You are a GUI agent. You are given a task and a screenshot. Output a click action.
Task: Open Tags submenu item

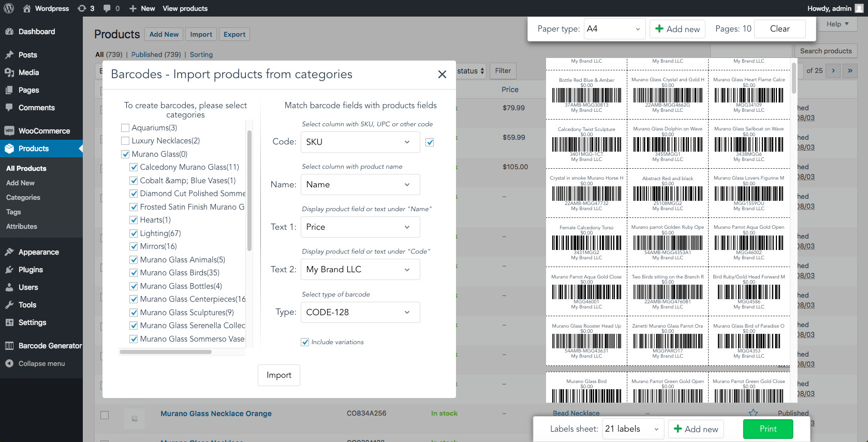click(13, 212)
